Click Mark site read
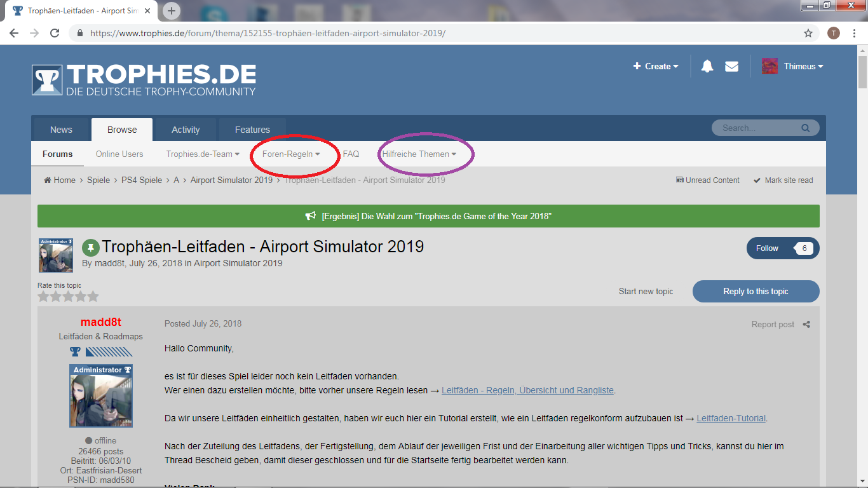868x488 pixels. [x=783, y=180]
